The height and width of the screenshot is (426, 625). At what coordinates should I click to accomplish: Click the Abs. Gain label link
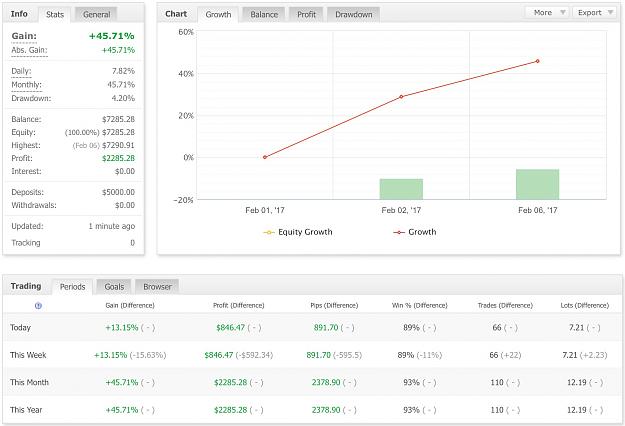29,50
